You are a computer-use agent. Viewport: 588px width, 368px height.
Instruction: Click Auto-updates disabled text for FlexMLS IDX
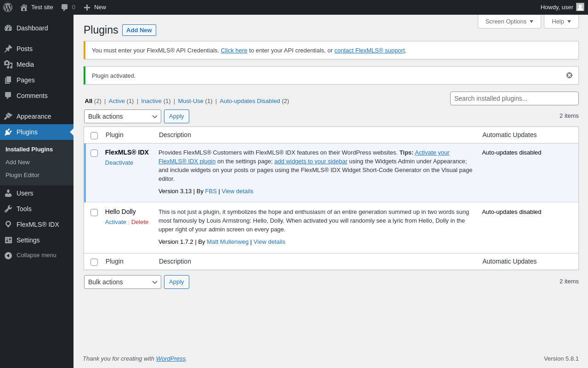tap(512, 153)
